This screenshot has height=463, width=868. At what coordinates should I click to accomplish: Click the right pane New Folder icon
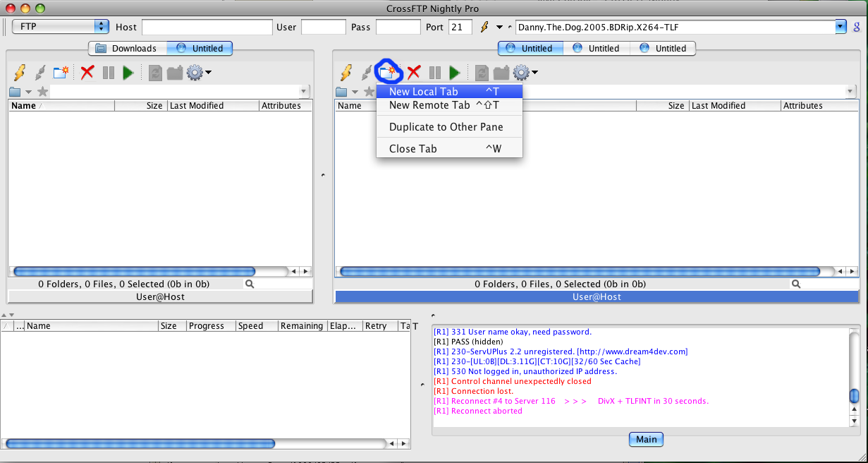(x=501, y=72)
